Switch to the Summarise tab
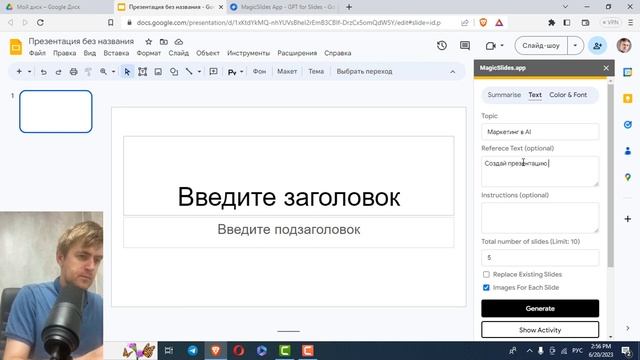Viewport: 640px width, 360px height. 504,95
